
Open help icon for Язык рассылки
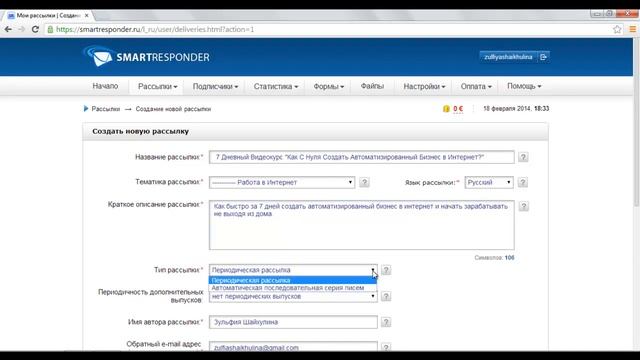click(x=522, y=182)
